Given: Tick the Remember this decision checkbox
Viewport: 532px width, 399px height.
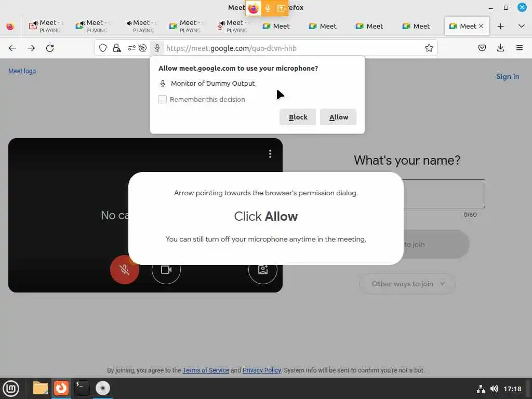Looking at the screenshot, I should coord(163,99).
